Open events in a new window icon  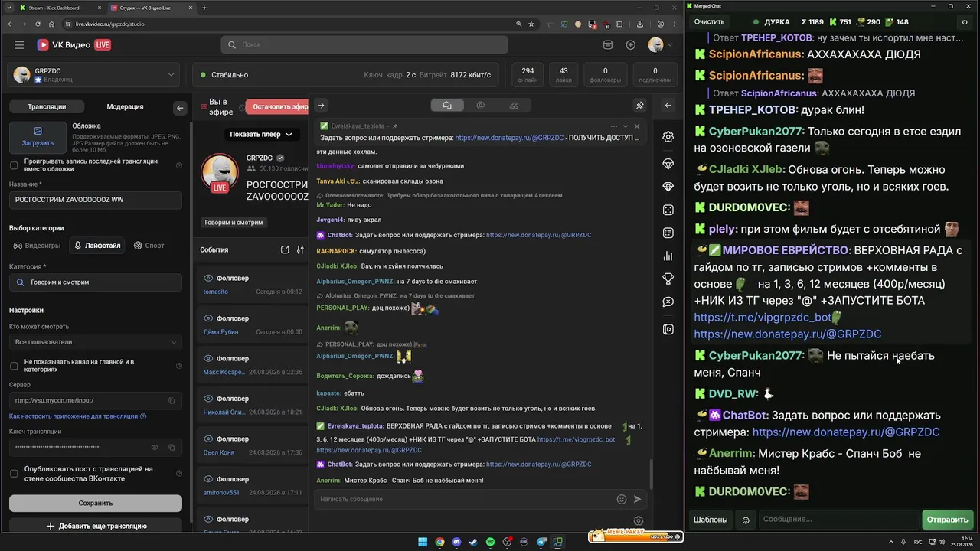[x=285, y=249]
